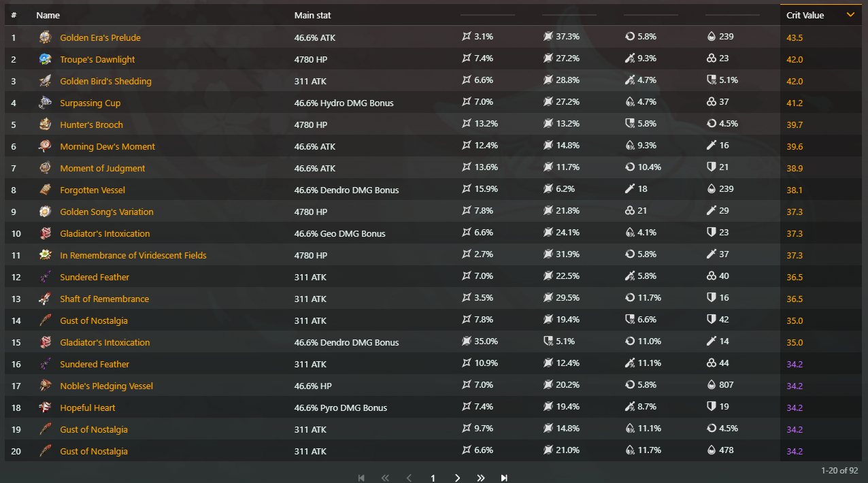The image size is (868, 483).
Task: Click the Name column header
Action: (x=48, y=15)
